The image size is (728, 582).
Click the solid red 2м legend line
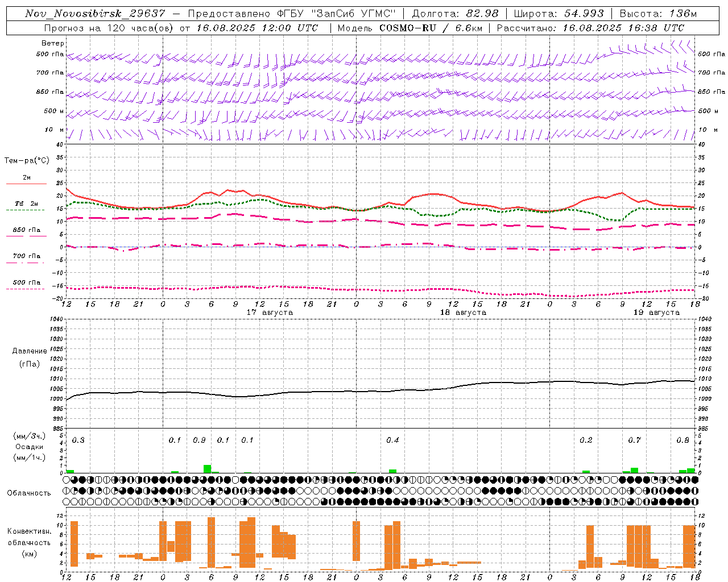tap(26, 184)
